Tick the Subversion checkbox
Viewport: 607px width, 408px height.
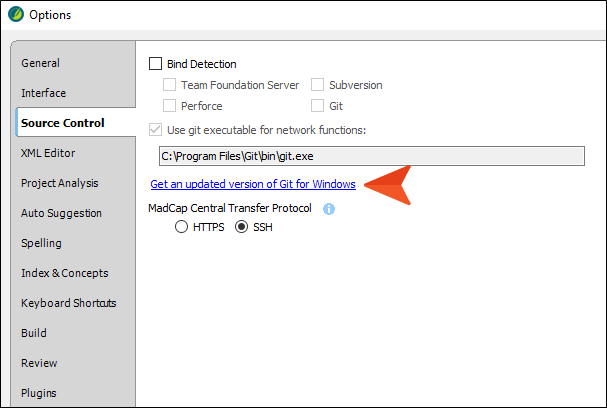coord(317,85)
